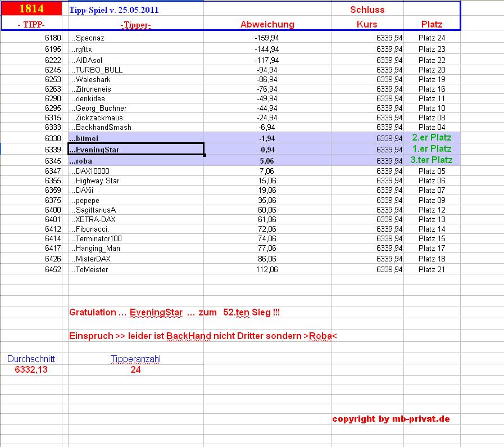Screen dimensions: 504x447
Task: Select the ...DAX10000 cell
Action: (135, 171)
